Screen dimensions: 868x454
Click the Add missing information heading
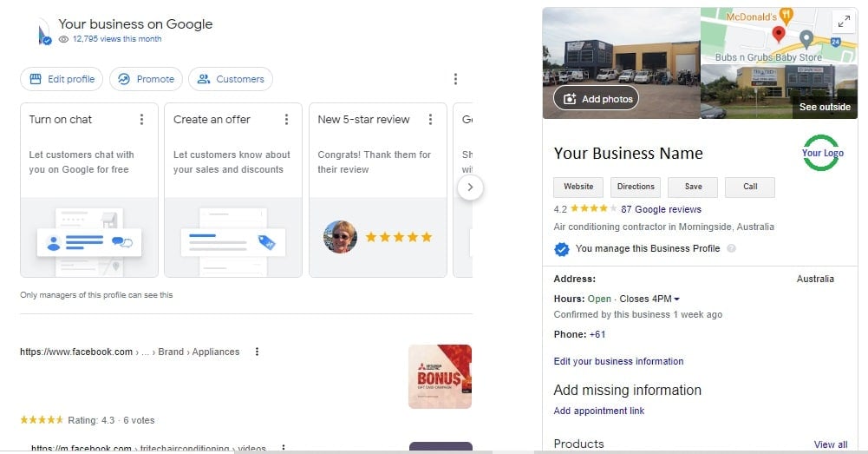[x=627, y=391]
